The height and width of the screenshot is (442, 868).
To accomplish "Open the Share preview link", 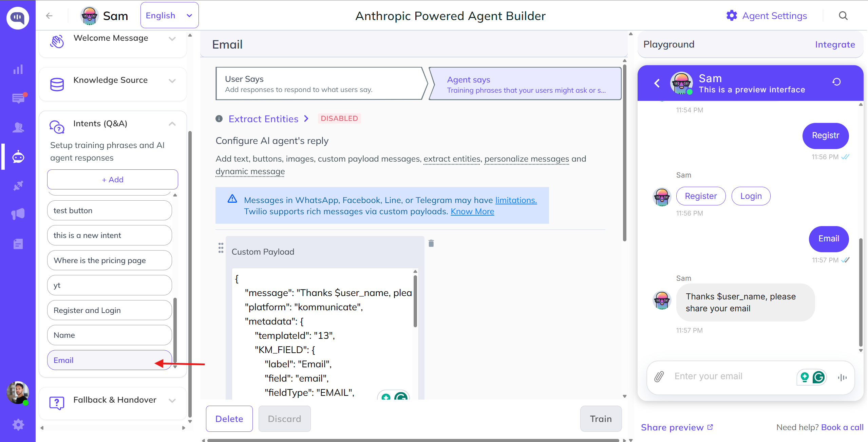I will click(677, 427).
